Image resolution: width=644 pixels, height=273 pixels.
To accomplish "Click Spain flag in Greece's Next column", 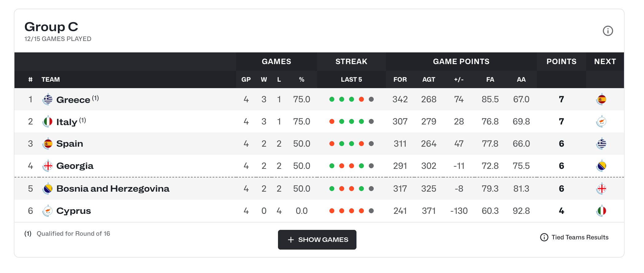I will (602, 100).
